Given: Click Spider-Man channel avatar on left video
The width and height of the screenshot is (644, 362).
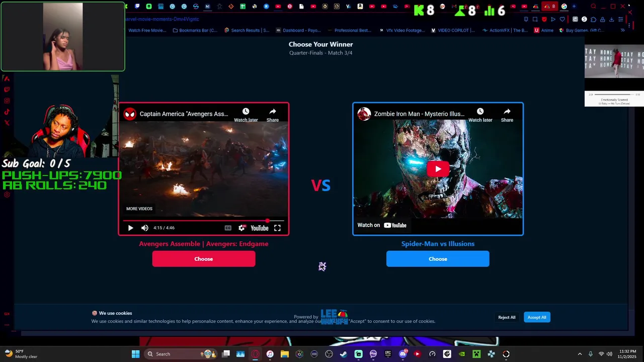Looking at the screenshot, I should tap(130, 114).
